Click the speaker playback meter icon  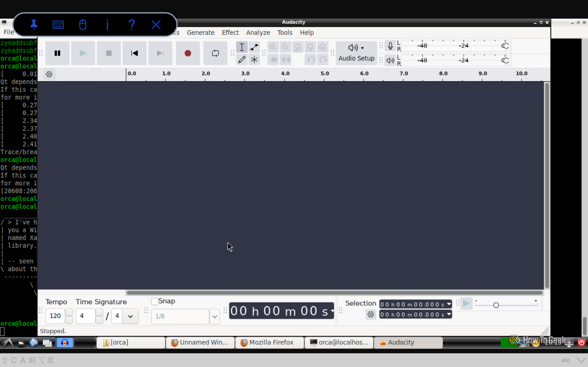(390, 61)
